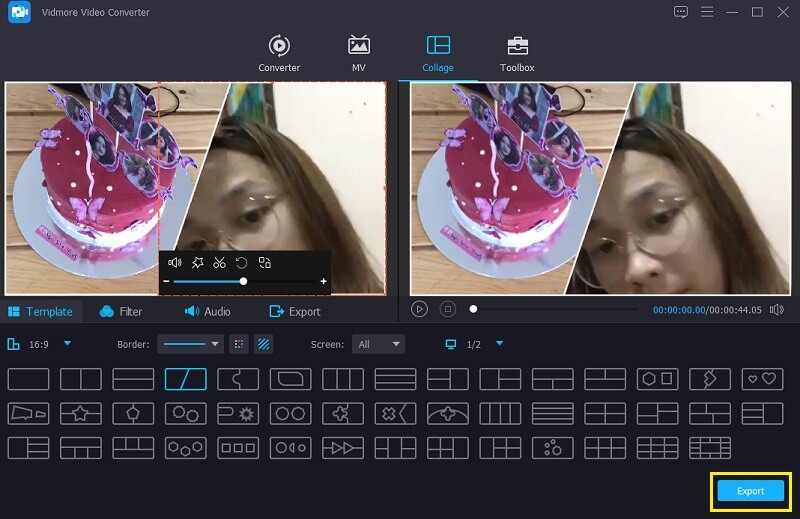Image resolution: width=800 pixels, height=519 pixels.
Task: Select the three horizontal rows template
Action: (395, 379)
